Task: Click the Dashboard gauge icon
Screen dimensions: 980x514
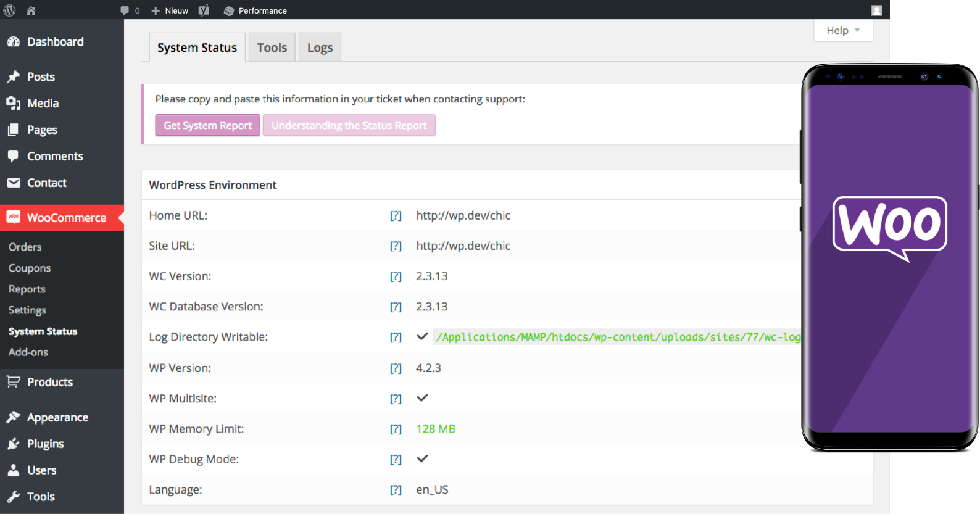Action: (14, 41)
